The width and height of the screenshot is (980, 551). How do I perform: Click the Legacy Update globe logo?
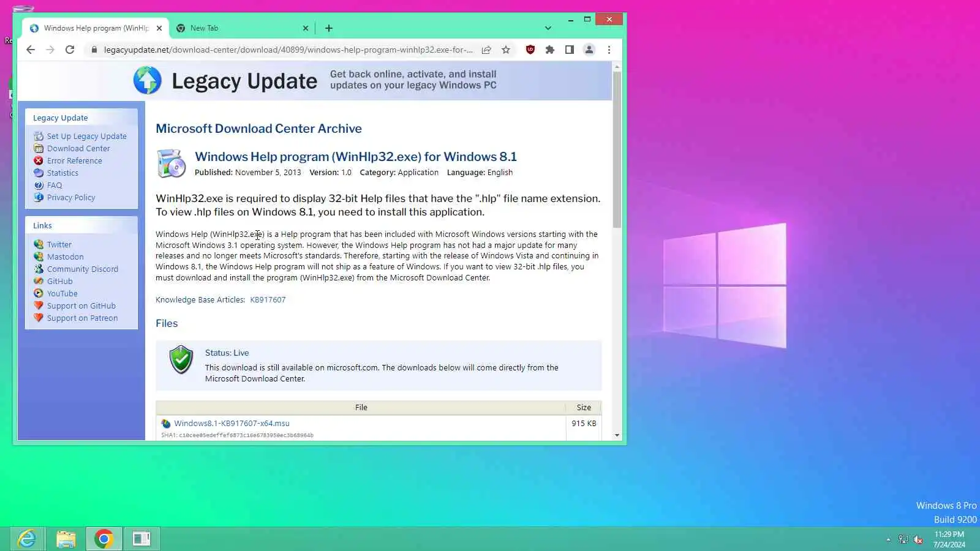click(148, 80)
